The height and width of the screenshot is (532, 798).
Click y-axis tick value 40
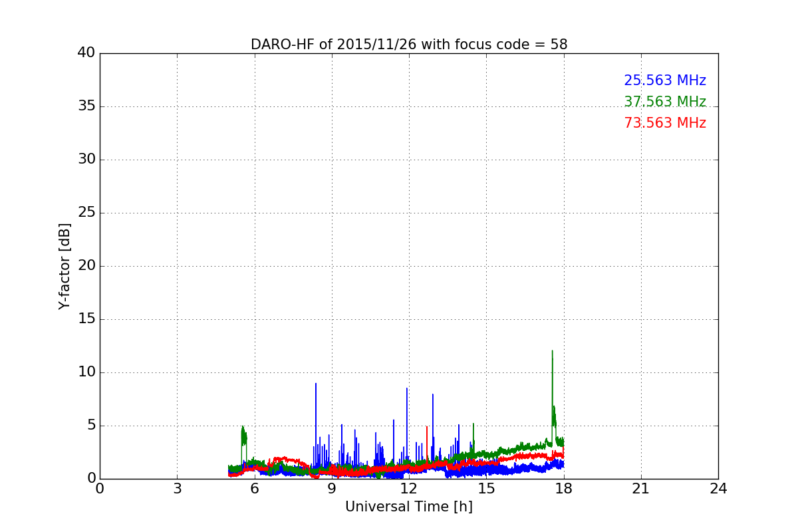[x=86, y=53]
